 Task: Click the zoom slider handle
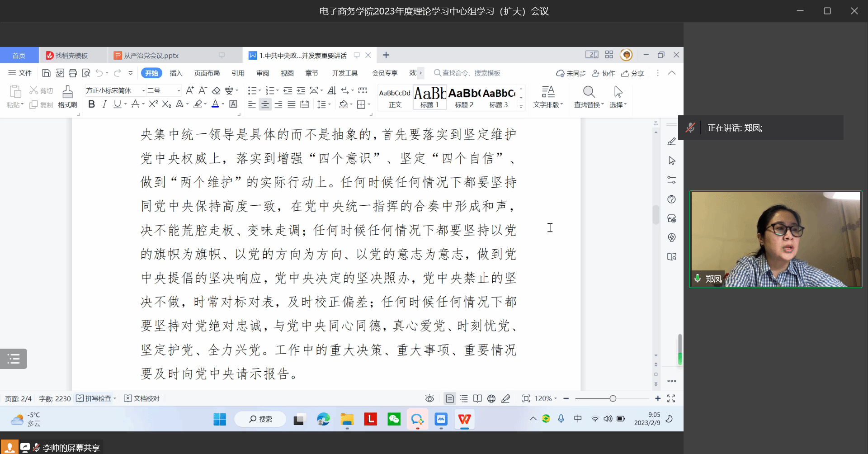(x=613, y=398)
